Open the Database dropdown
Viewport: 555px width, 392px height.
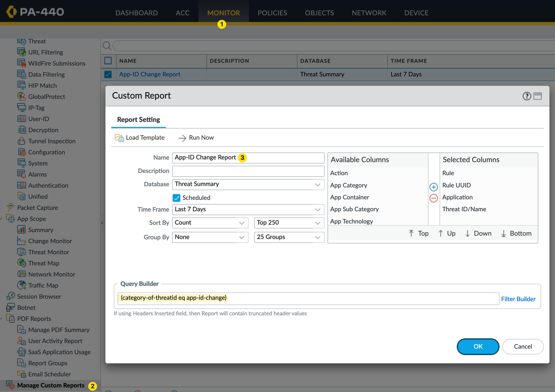317,184
